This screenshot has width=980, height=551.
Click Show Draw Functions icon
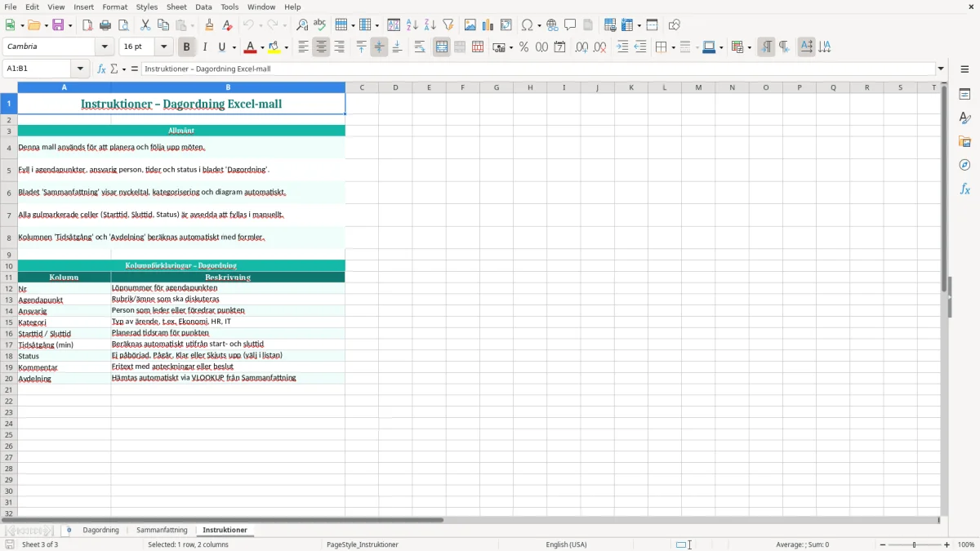click(x=675, y=25)
